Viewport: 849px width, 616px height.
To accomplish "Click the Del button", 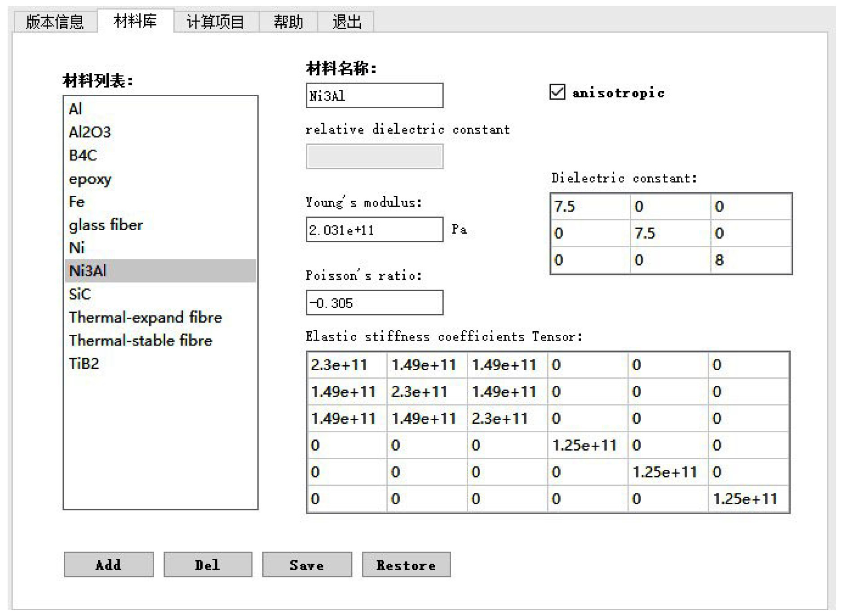I will click(208, 564).
